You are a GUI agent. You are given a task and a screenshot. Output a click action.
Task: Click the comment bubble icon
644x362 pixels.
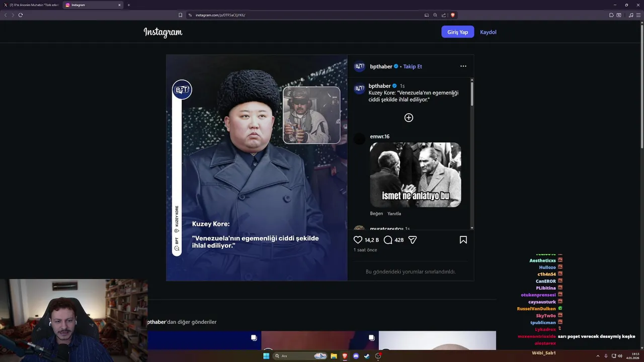[388, 240]
